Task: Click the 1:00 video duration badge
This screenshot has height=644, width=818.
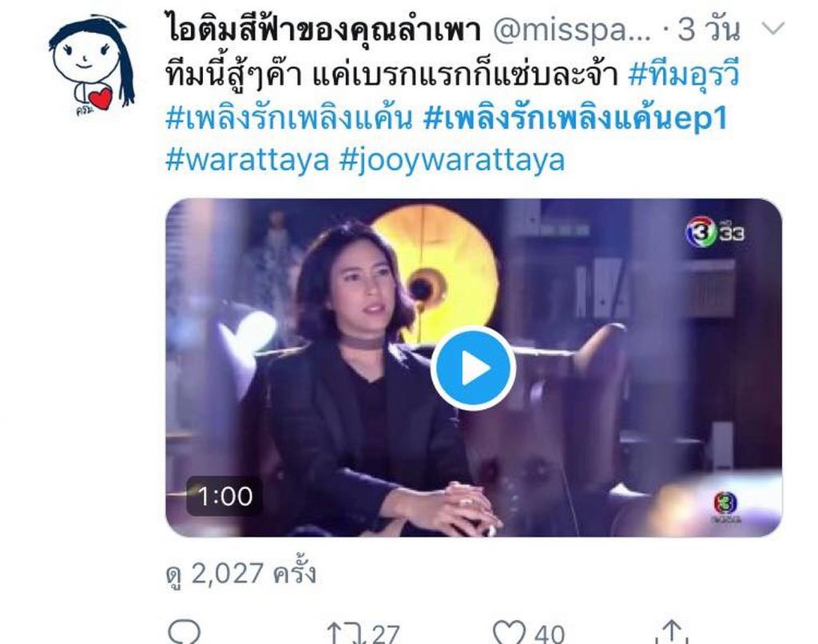Action: pos(224,496)
